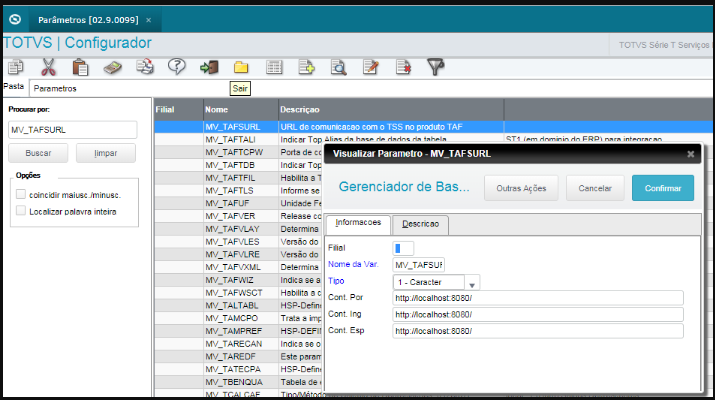The height and width of the screenshot is (400, 715).
Task: Click the Include new record icon
Action: tap(306, 68)
